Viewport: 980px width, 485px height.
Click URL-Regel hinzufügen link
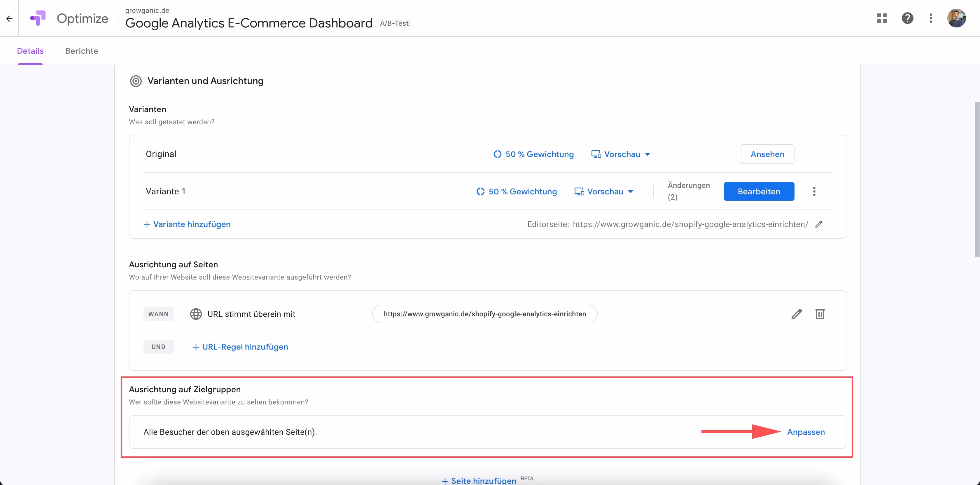240,347
